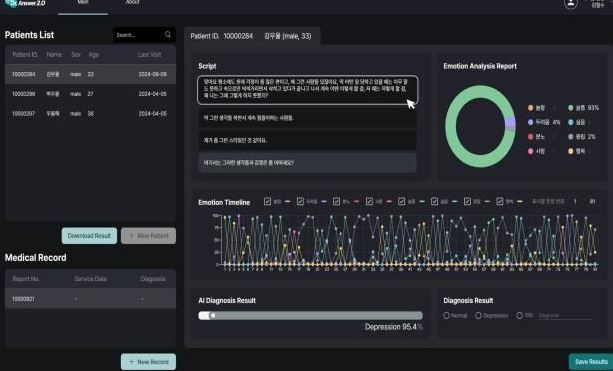Toggle the last Emotion Timeline checkbox
Image resolution: width=613 pixels, height=371 pixels.
pyautogui.click(x=500, y=201)
